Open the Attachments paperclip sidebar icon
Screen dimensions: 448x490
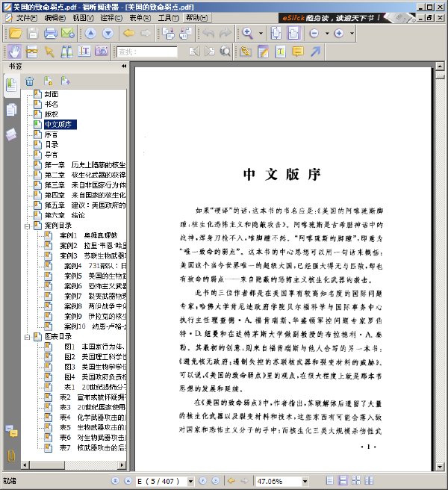pyautogui.click(x=11, y=456)
